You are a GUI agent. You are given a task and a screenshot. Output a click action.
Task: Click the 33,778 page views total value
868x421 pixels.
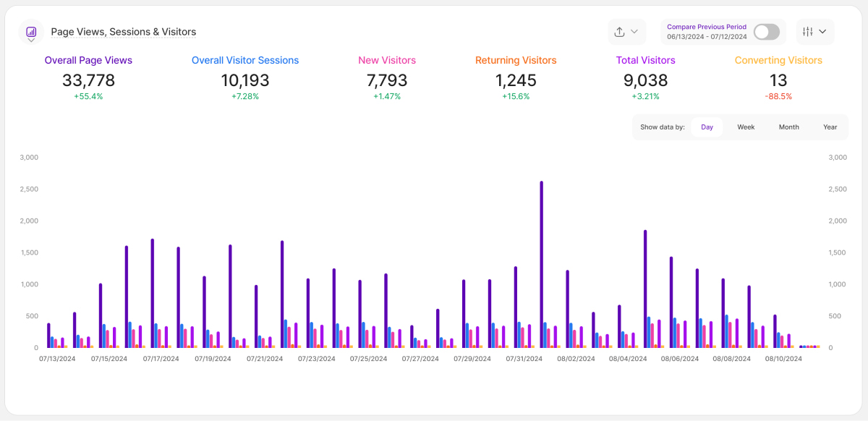[x=88, y=80]
